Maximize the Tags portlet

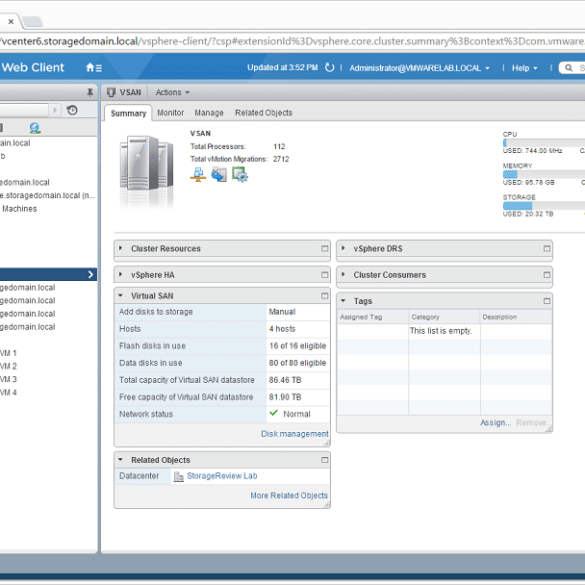[547, 301]
